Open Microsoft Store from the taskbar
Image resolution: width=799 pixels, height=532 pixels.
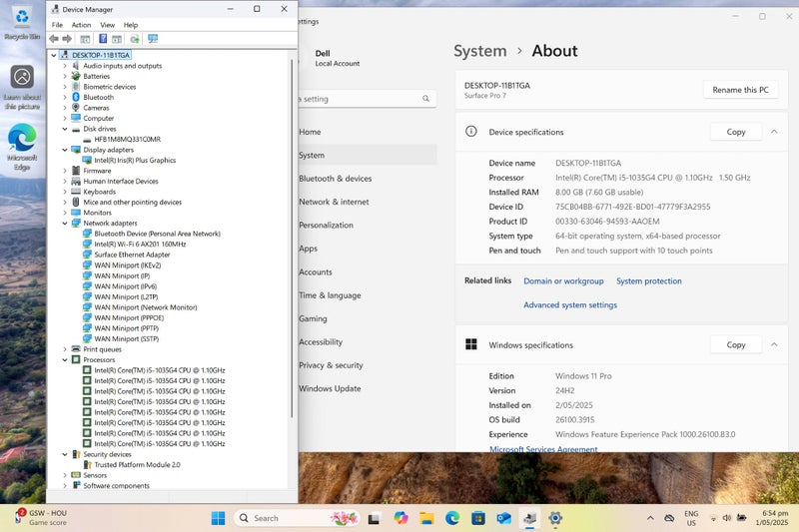[478, 518]
